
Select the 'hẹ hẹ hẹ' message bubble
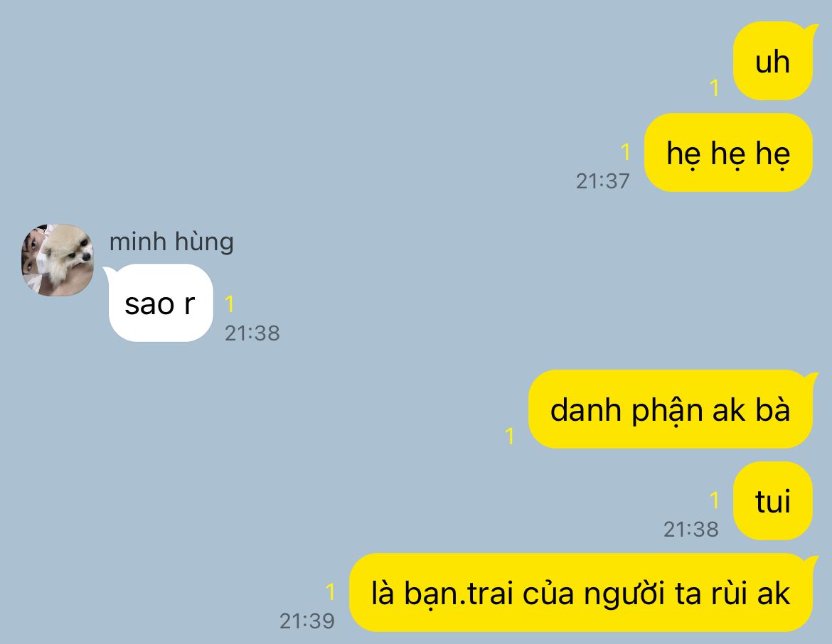pos(728,153)
